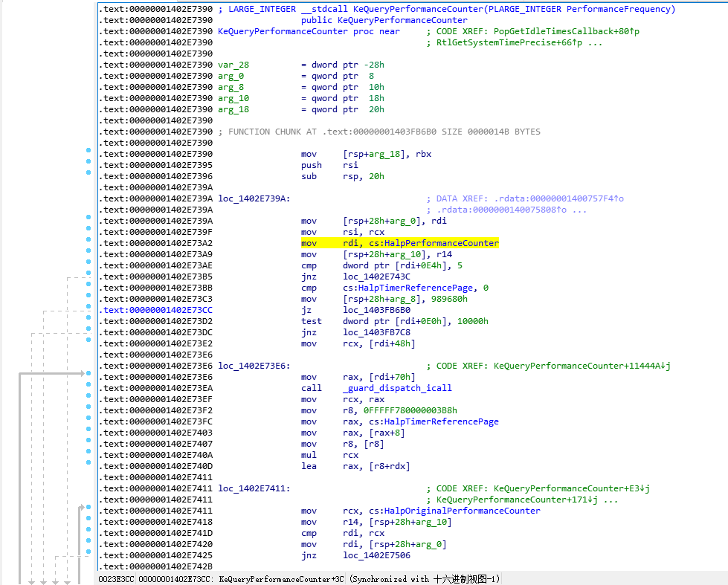This screenshot has height=585, width=728.
Task: Toggle the breakpoint dot at address 1402E73EA
Action: [x=88, y=384]
